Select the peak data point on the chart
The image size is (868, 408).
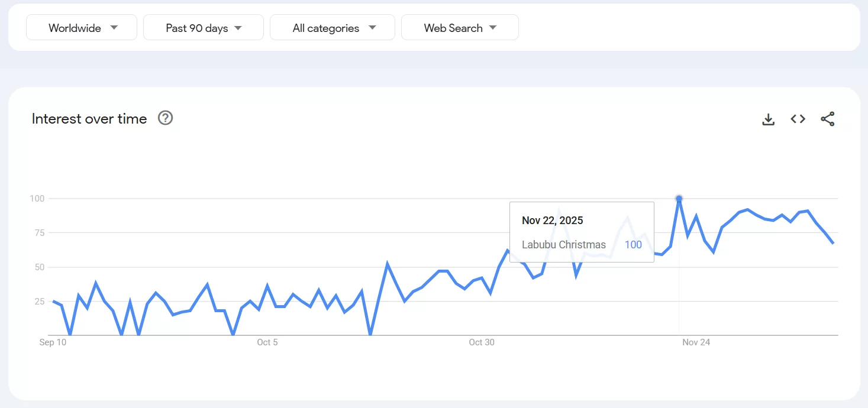point(679,199)
